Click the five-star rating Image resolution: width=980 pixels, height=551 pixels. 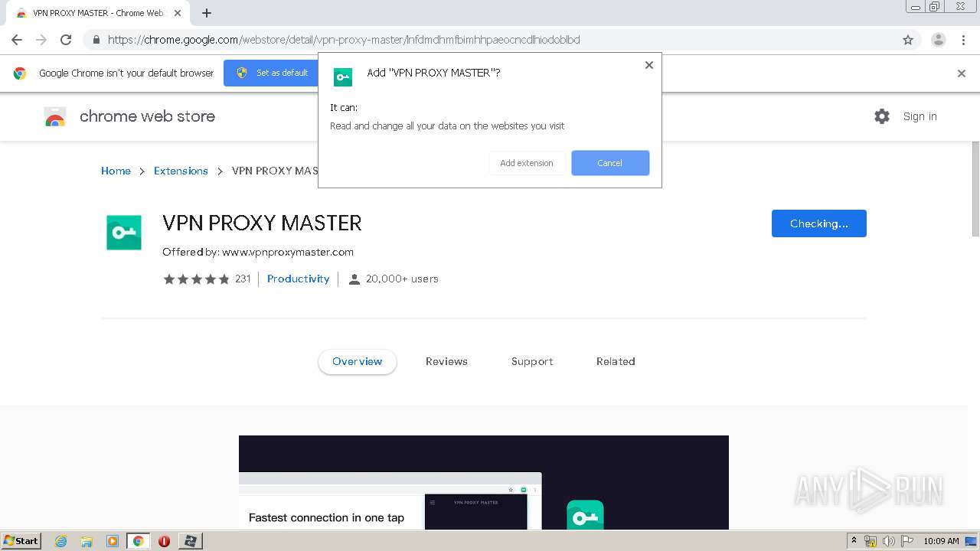196,279
